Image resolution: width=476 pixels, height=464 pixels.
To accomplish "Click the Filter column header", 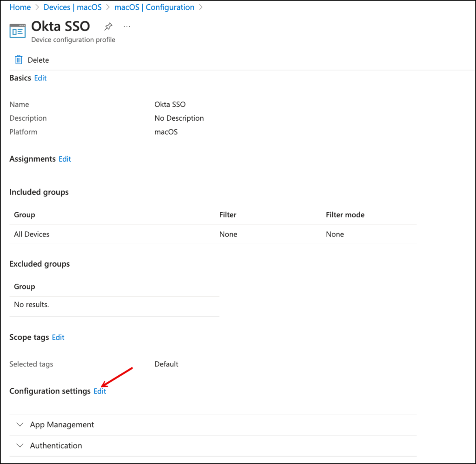I will coord(228,215).
